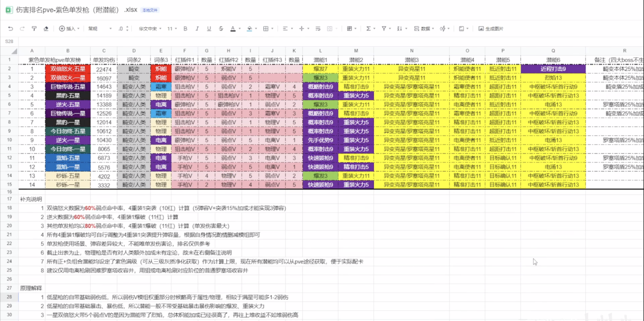Apply the font color A button

point(233,29)
